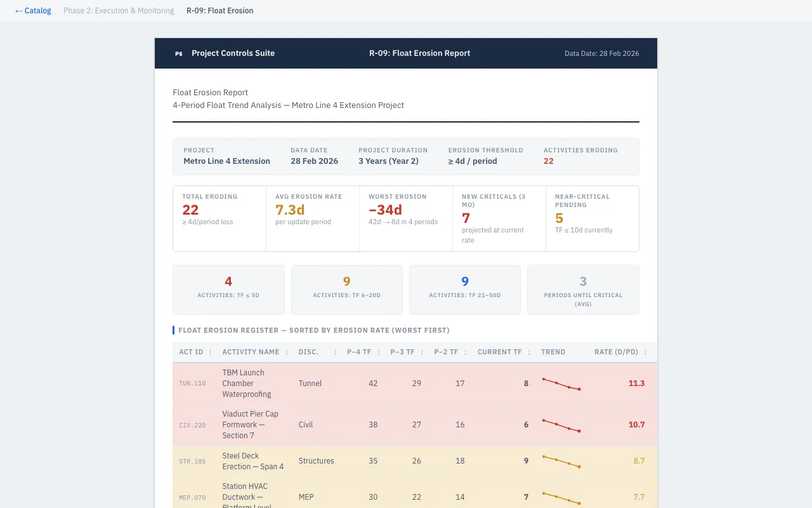Click the TUN.110 trend sparkline
This screenshot has width=812, height=508.
click(x=561, y=384)
